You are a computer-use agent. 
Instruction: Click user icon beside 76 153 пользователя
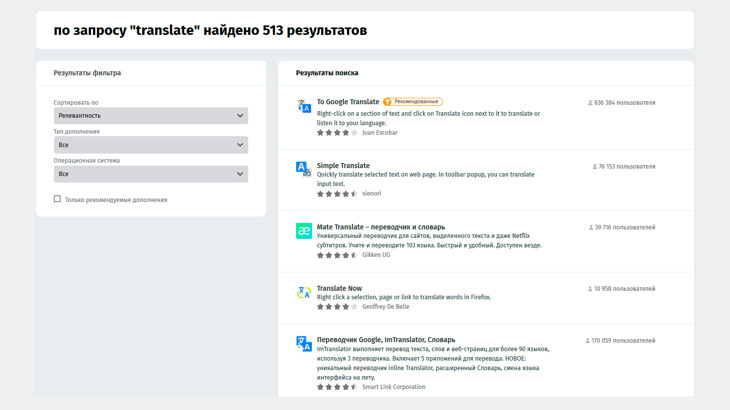pos(595,167)
